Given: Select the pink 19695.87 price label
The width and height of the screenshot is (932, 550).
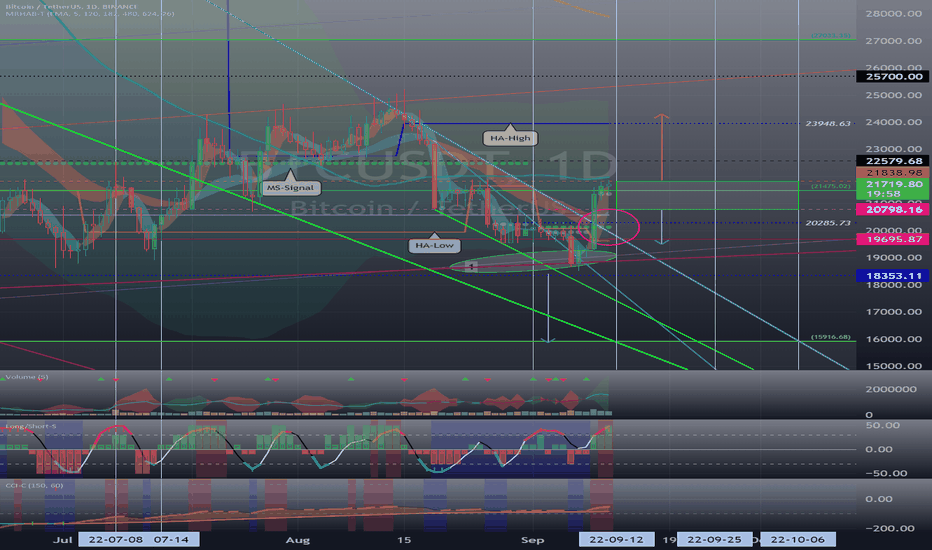Looking at the screenshot, I should click(894, 239).
